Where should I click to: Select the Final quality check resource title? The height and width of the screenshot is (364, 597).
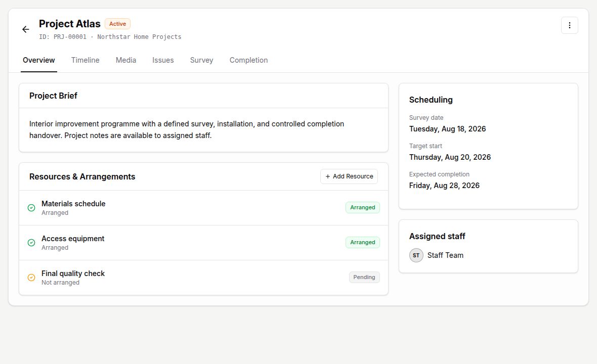[73, 274]
